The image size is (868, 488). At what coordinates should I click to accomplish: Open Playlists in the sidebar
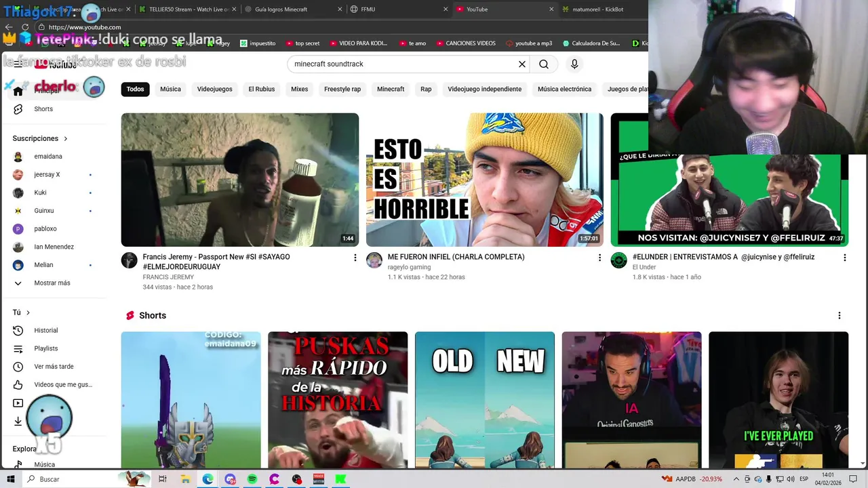pyautogui.click(x=46, y=348)
